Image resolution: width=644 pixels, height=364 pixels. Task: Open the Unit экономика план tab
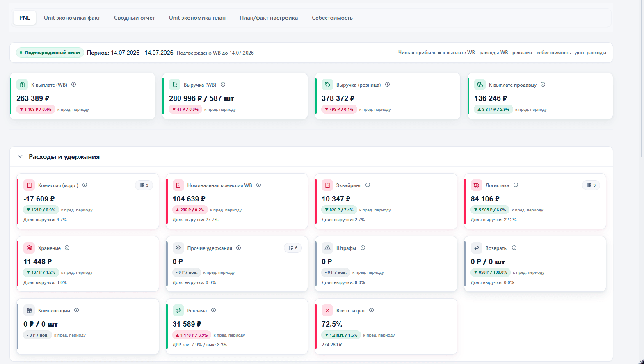197,18
